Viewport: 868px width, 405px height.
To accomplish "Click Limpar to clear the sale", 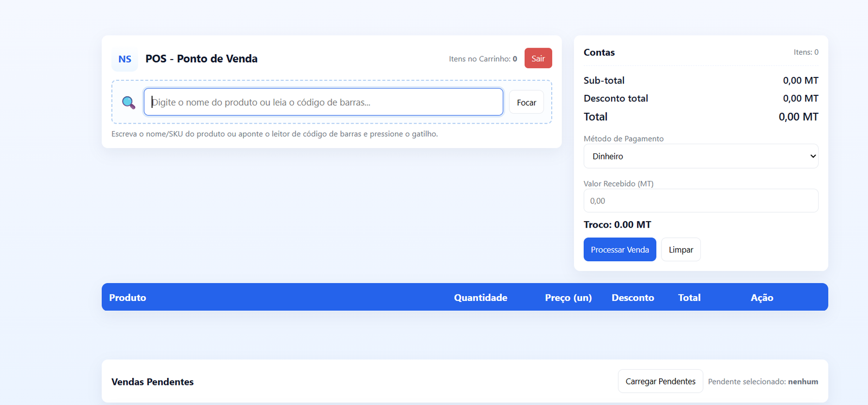I will [x=681, y=249].
